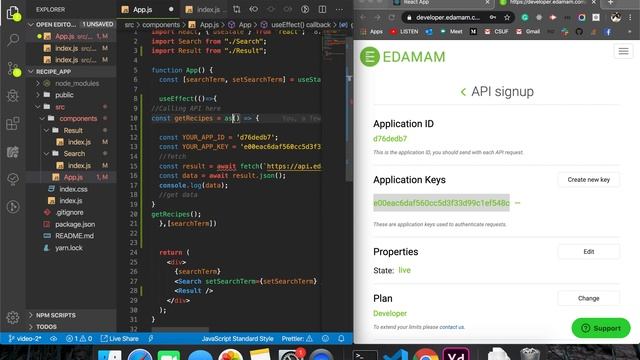Click the Grammarly extension icon in Chrome

(x=525, y=18)
